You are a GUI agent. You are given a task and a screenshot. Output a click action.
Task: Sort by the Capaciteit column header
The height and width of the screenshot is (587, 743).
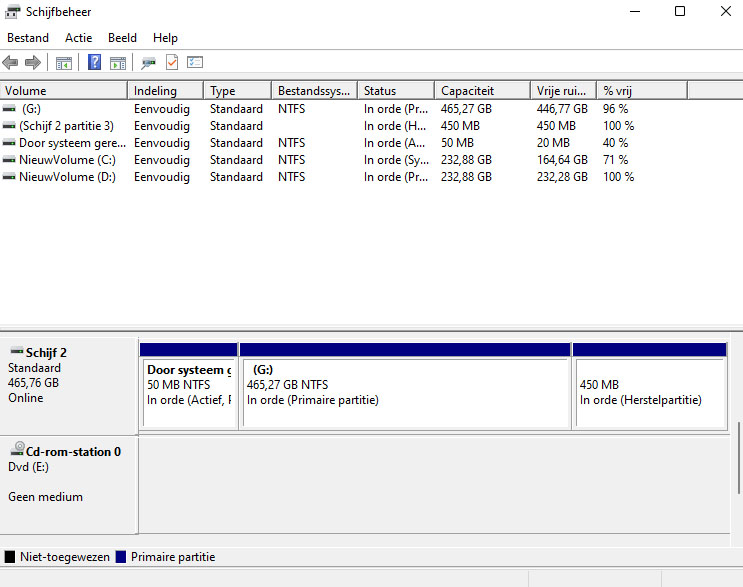click(482, 90)
